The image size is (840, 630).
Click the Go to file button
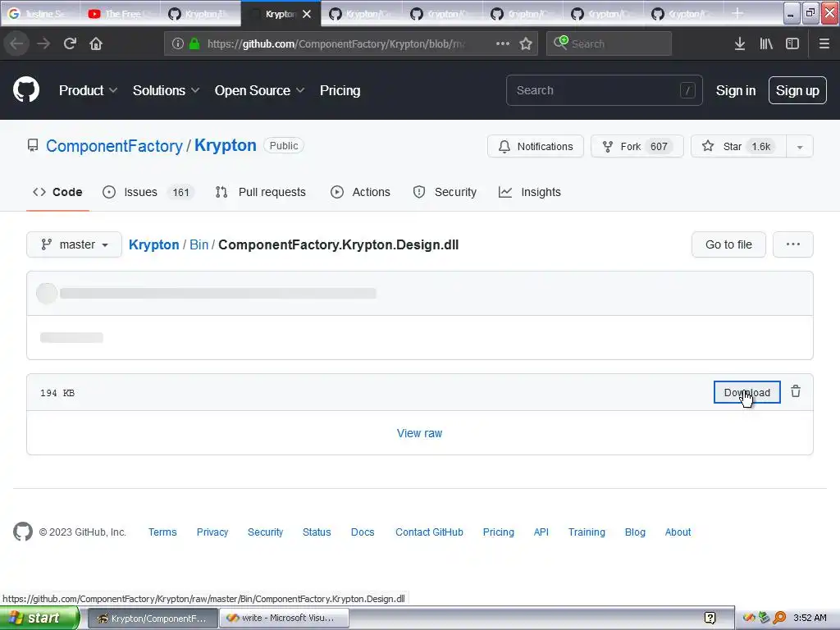(728, 244)
